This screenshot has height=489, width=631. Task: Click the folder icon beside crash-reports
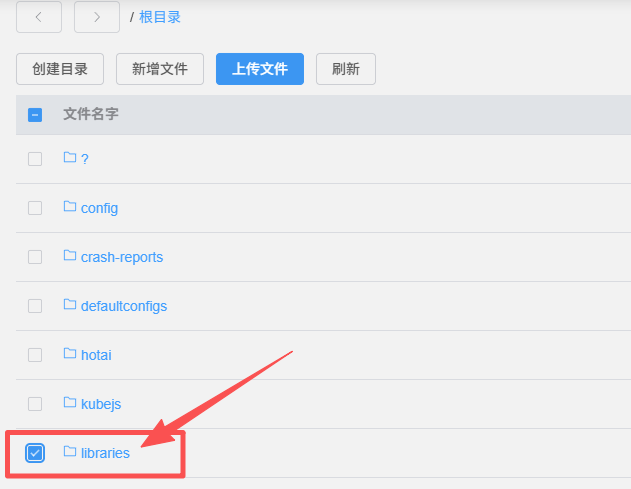70,256
